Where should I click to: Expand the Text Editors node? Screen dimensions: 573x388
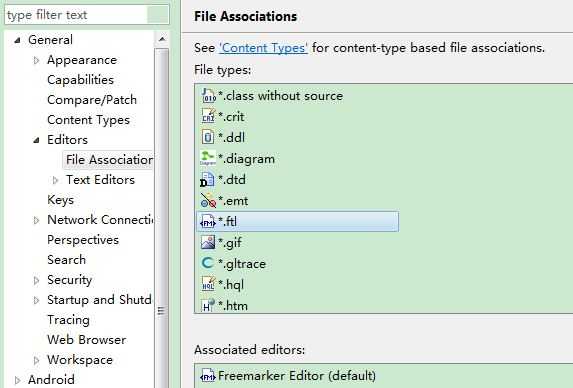55,180
